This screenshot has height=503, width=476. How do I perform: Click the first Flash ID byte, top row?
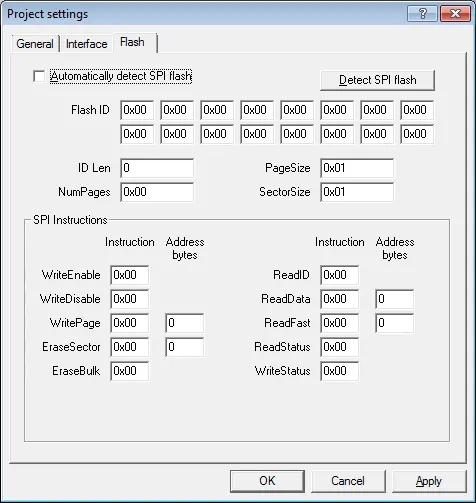[137, 110]
